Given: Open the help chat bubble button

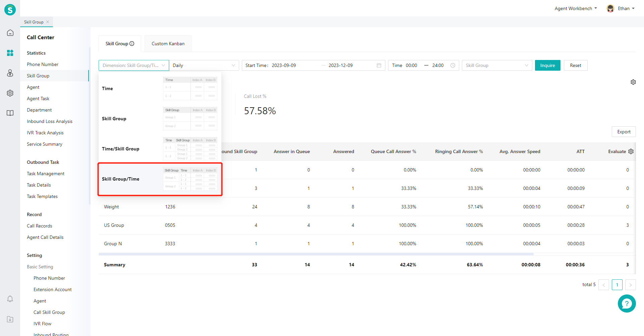Looking at the screenshot, I should coord(627,304).
